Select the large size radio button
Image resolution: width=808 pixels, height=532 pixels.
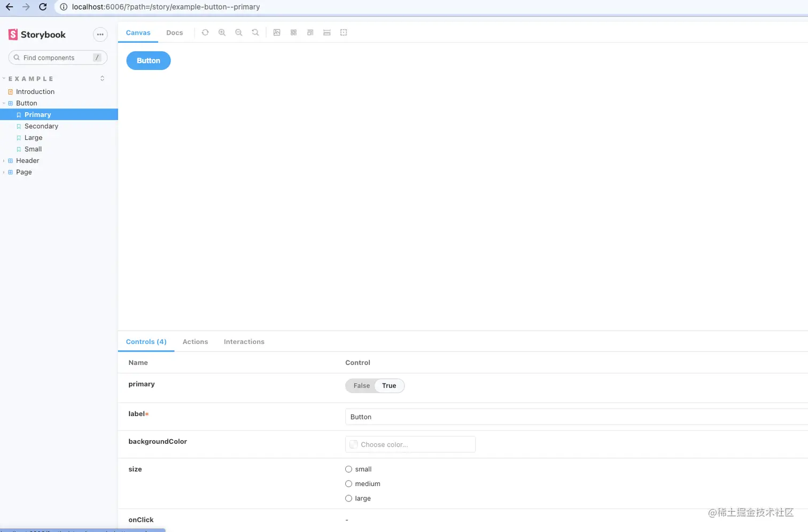[x=349, y=498]
